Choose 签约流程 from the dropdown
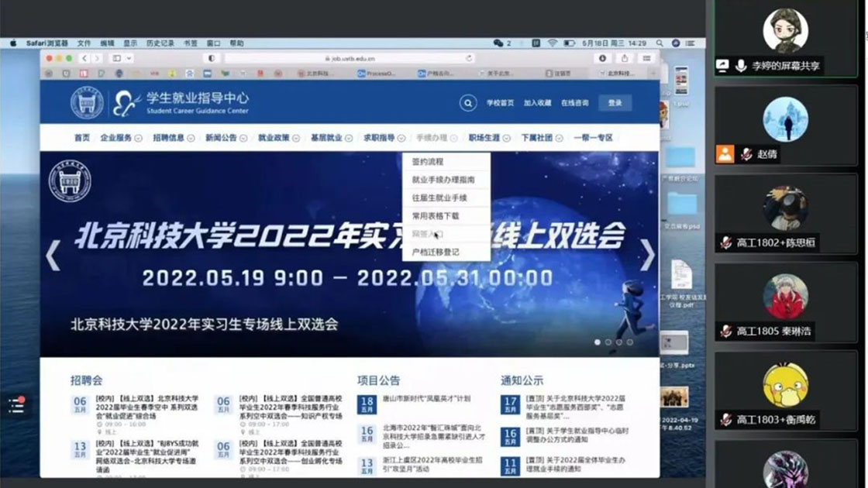The width and height of the screenshot is (868, 488). coord(446,162)
